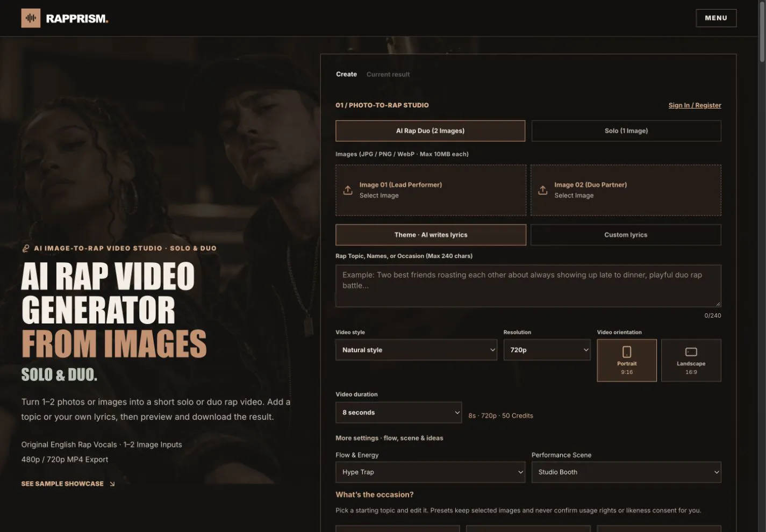Click the 'What's the occasion?' heading
The height and width of the screenshot is (532, 766).
[375, 495]
